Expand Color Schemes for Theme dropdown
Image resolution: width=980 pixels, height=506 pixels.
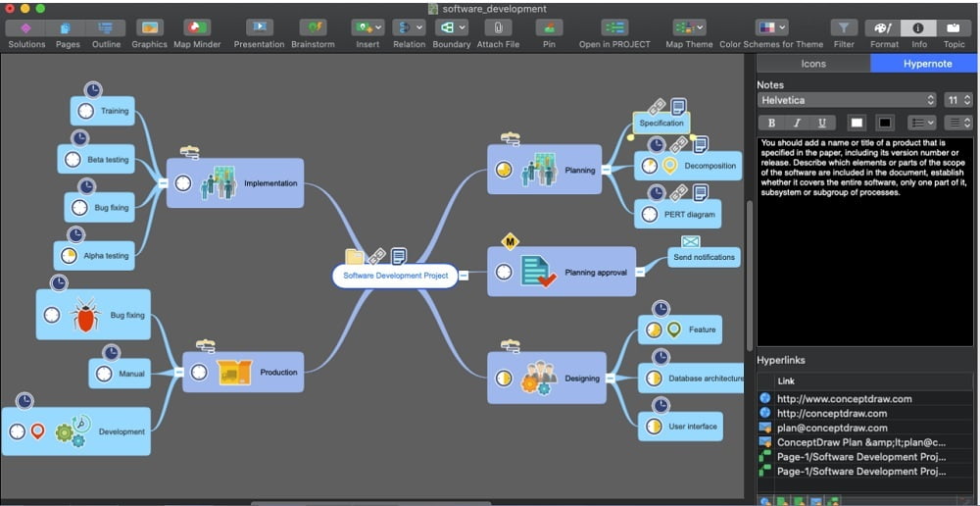pos(771,28)
